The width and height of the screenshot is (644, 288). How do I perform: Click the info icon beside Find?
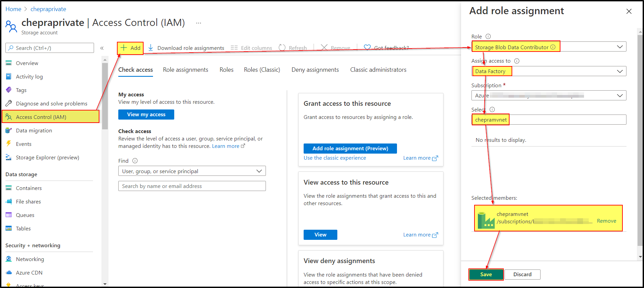(135, 161)
